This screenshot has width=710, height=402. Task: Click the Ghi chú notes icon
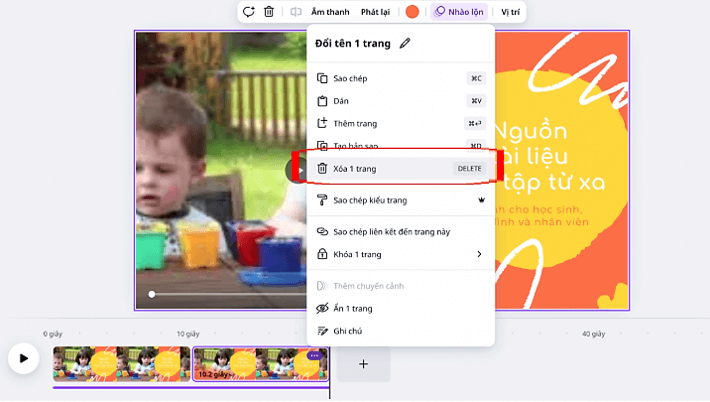[x=322, y=331]
